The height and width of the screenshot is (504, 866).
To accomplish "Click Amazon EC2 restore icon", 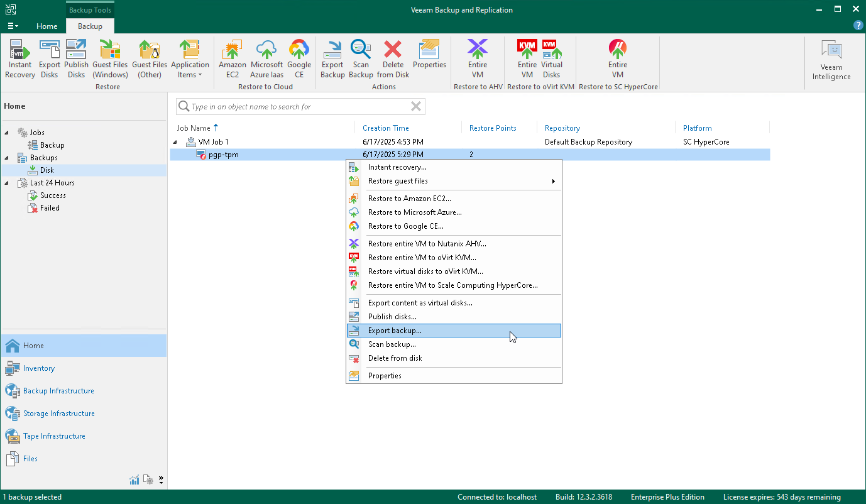I will click(x=233, y=59).
